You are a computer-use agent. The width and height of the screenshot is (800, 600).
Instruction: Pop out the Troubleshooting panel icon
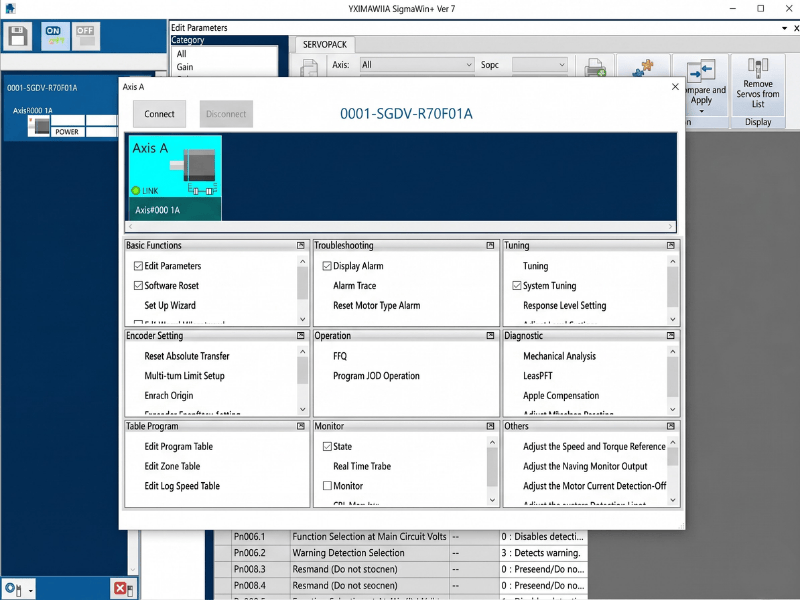point(490,245)
